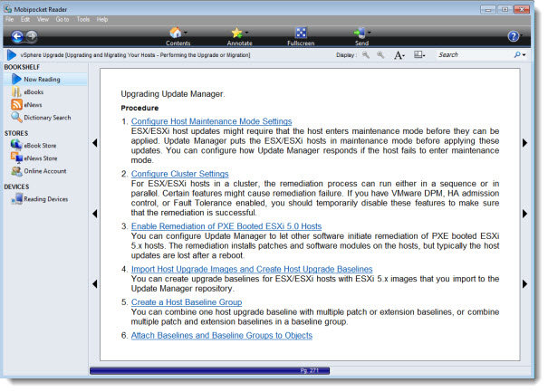Image resolution: width=548 pixels, height=392 pixels.
Task: Open the Edit menu
Action: coord(25,20)
